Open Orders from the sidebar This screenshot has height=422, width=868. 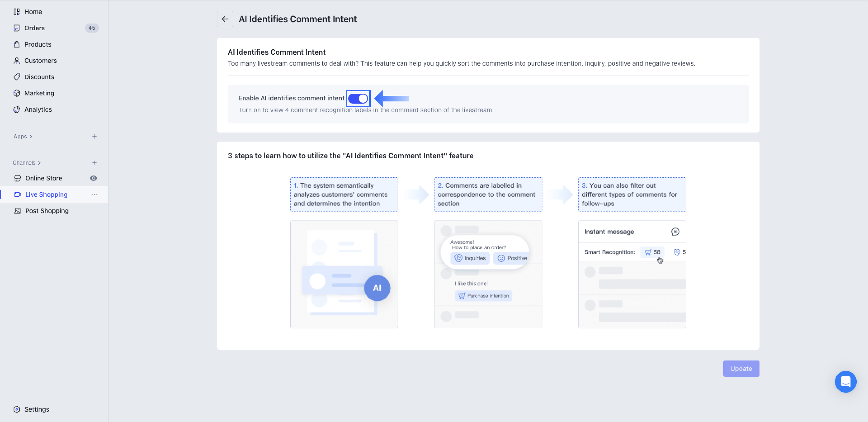click(34, 28)
